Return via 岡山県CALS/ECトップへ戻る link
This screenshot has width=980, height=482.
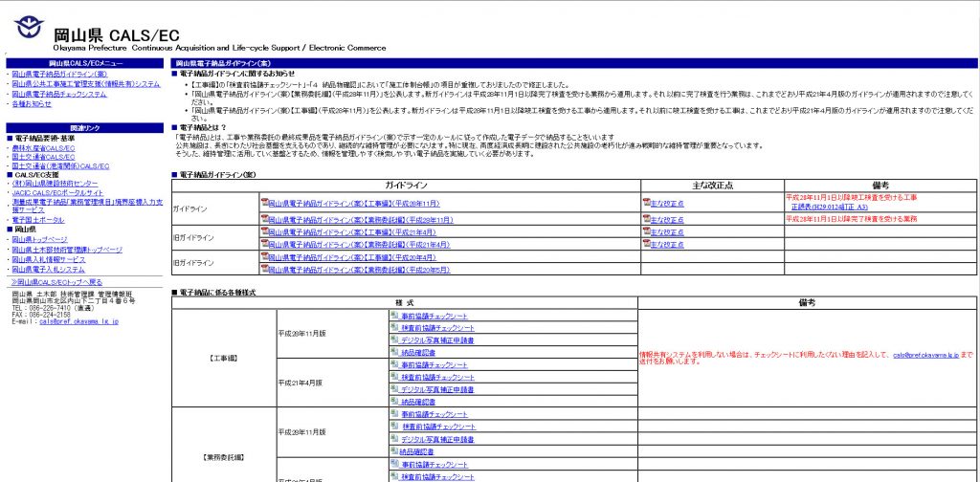click(56, 282)
